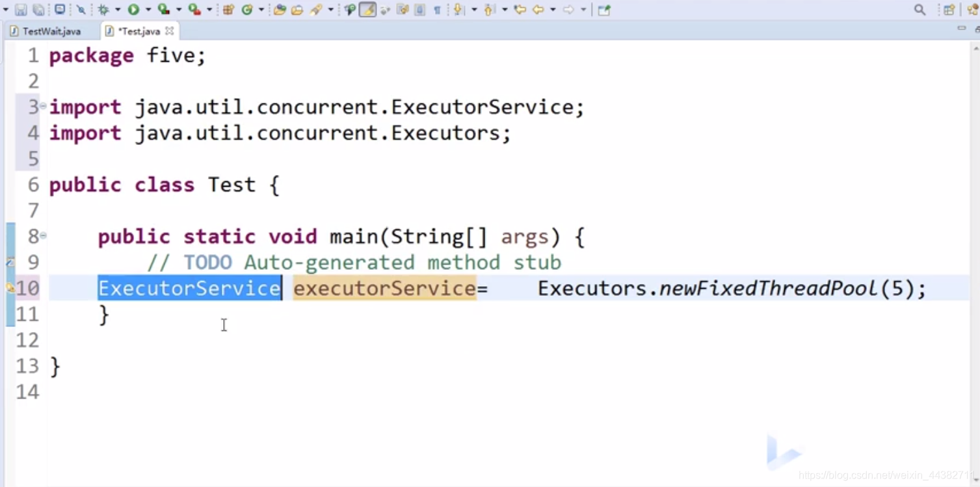Click the Forward navigation arrow icon

tap(568, 10)
